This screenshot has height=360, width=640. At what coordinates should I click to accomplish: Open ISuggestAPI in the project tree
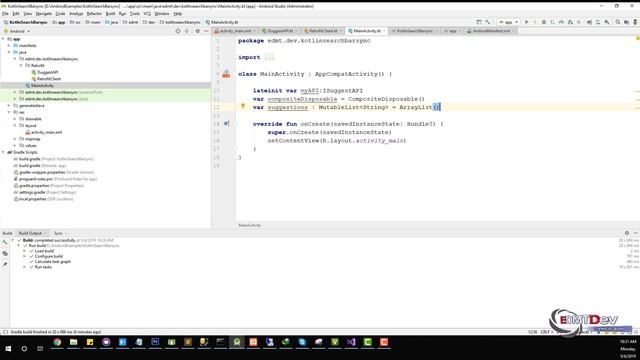point(47,72)
